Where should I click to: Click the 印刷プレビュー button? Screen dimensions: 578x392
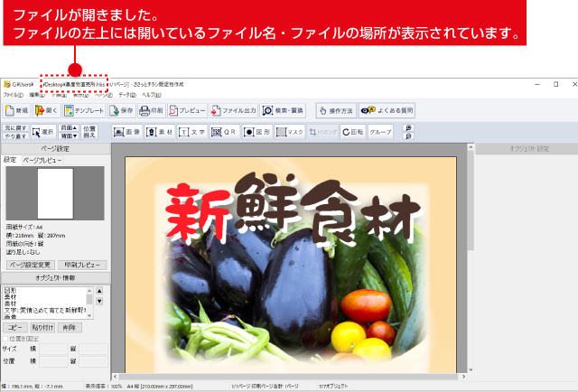point(82,265)
